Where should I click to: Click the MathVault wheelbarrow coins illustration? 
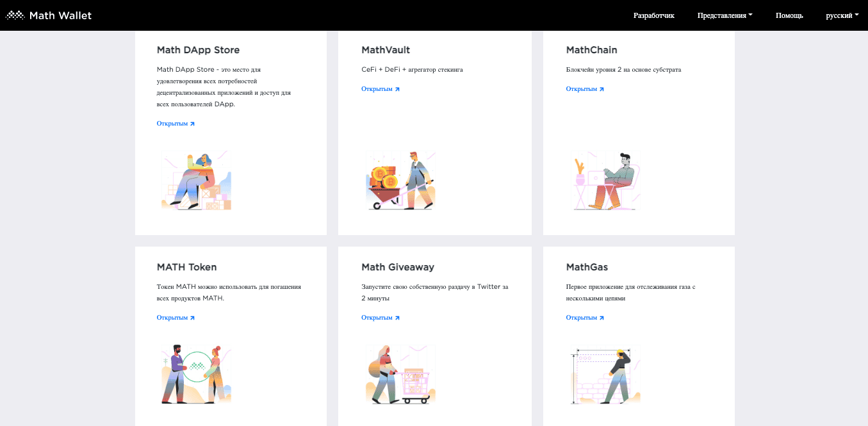(x=401, y=181)
